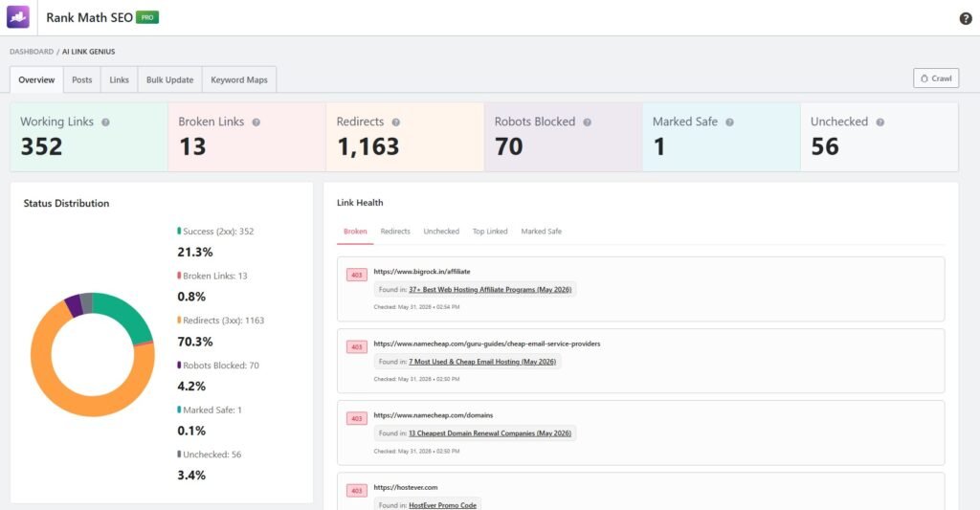Click 'Success (2xx): 352' legend entry
This screenshot has height=510, width=980.
click(x=215, y=232)
